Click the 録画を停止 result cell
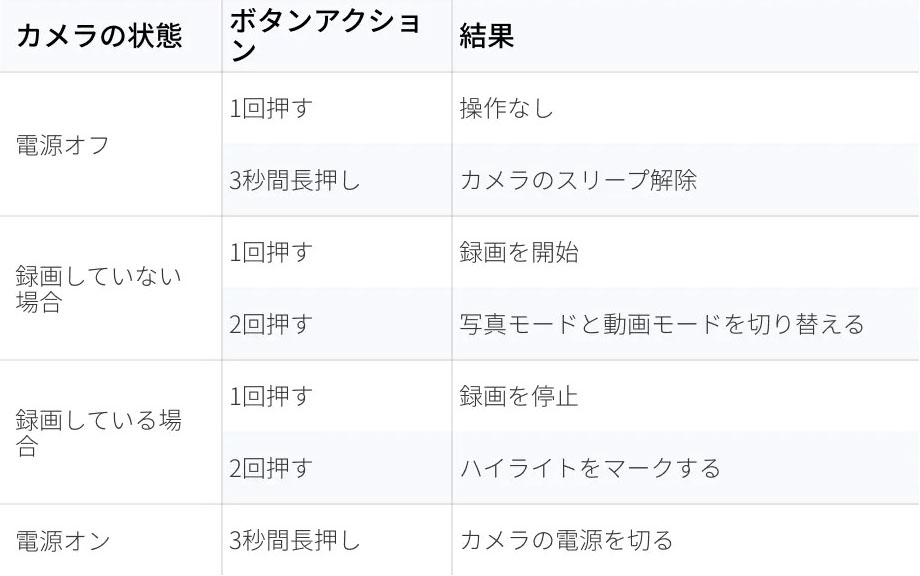 [519, 397]
